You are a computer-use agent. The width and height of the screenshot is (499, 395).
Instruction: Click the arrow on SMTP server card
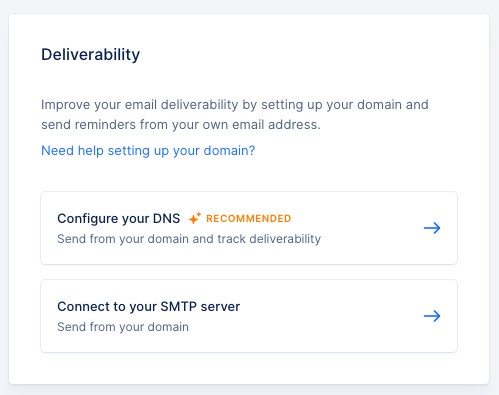[x=432, y=316]
